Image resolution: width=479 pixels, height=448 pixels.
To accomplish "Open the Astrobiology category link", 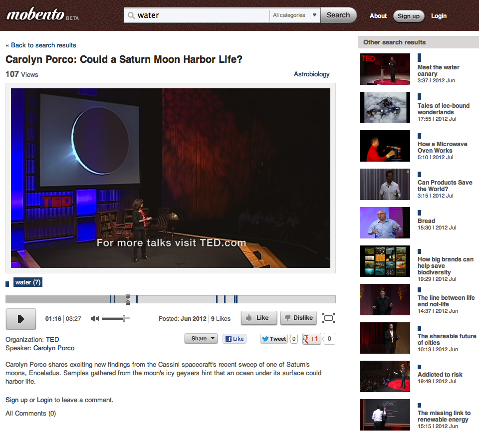I will [311, 74].
